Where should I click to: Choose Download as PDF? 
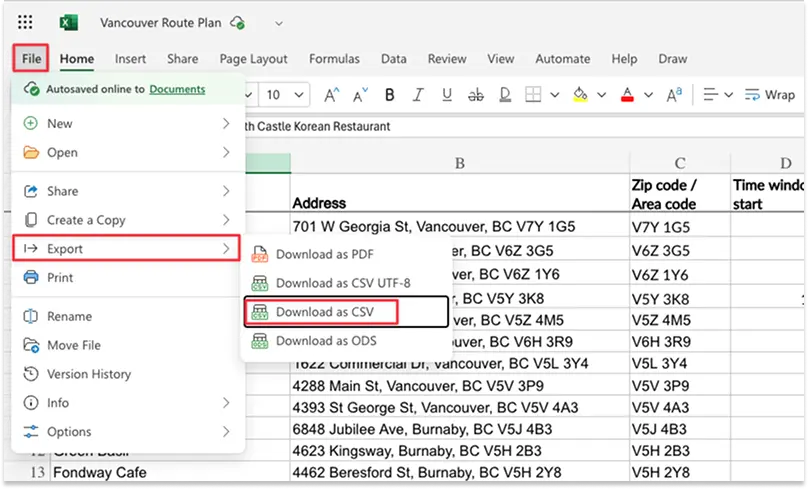click(x=346, y=255)
